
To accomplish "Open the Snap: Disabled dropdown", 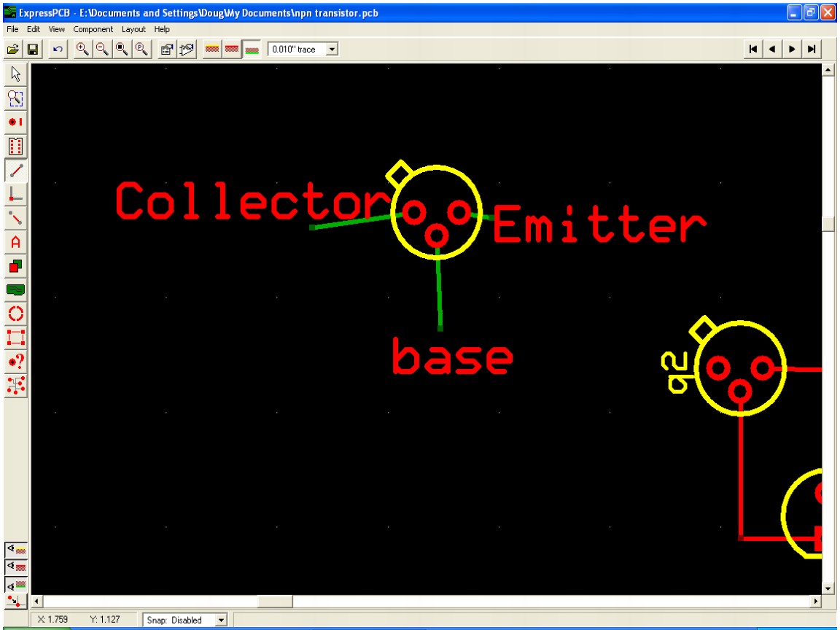I will [x=221, y=621].
